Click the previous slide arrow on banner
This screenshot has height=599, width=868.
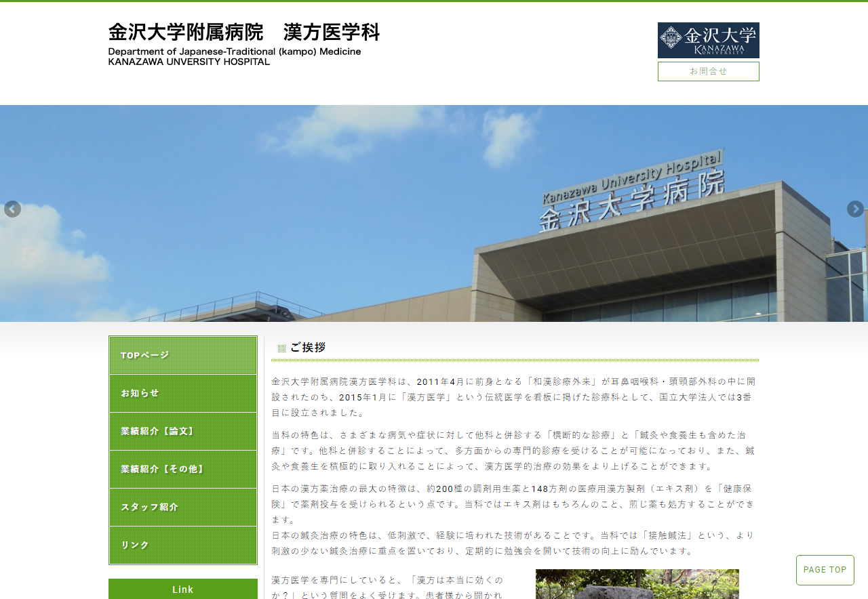pos(12,209)
